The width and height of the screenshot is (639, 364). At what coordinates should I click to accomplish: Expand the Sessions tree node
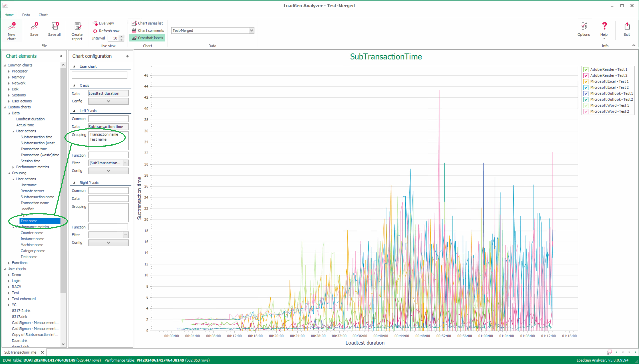coord(9,95)
